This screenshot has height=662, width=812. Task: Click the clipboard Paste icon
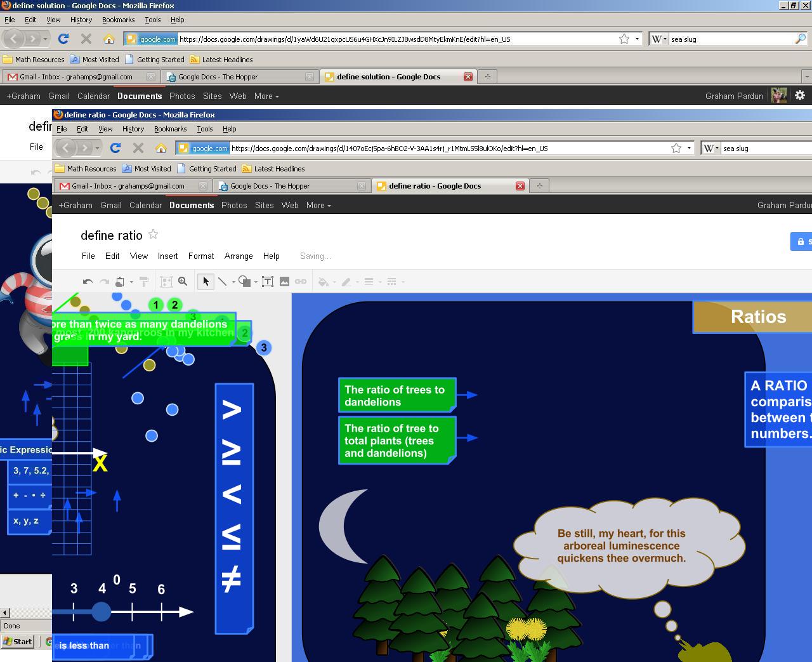(x=120, y=281)
